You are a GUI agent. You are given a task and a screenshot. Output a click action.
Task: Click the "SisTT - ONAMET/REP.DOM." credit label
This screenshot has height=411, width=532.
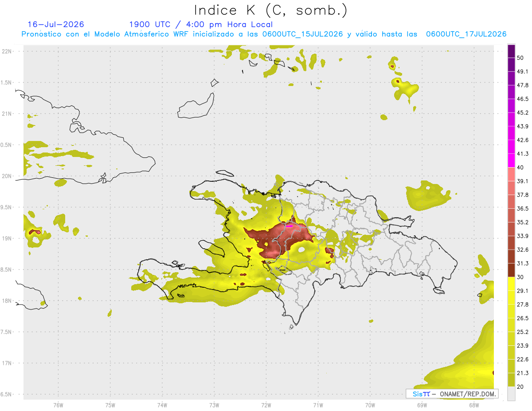[x=453, y=394]
